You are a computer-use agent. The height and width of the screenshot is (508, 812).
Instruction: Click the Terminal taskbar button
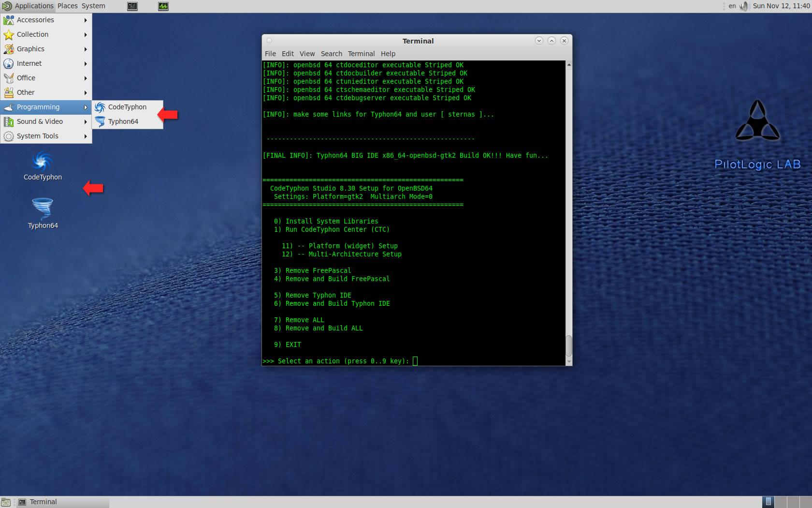pyautogui.click(x=63, y=502)
